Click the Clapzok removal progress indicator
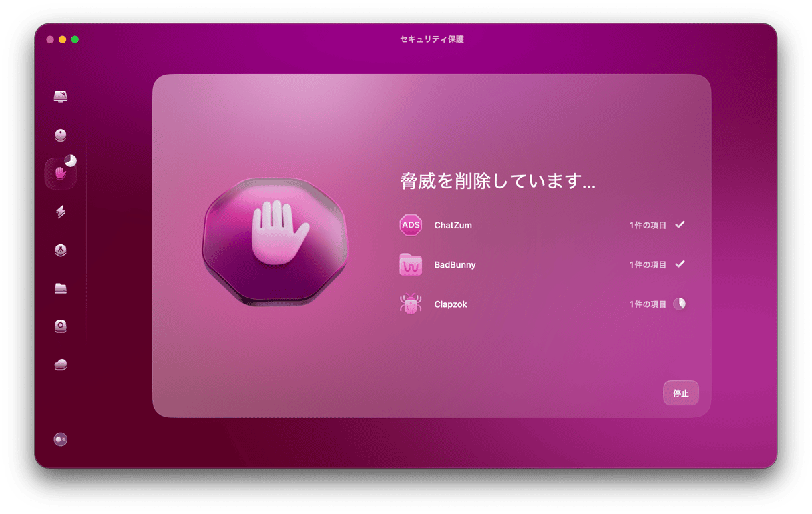 pyautogui.click(x=680, y=304)
